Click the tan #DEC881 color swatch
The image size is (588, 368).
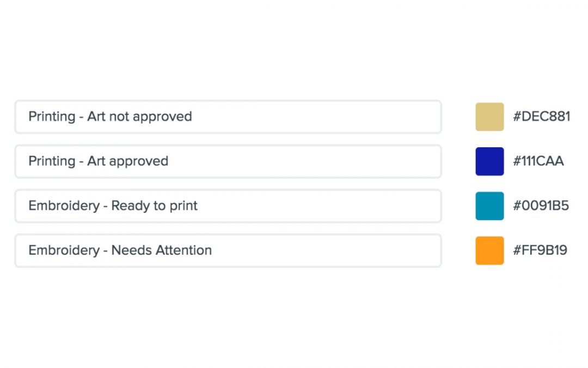[x=489, y=117]
